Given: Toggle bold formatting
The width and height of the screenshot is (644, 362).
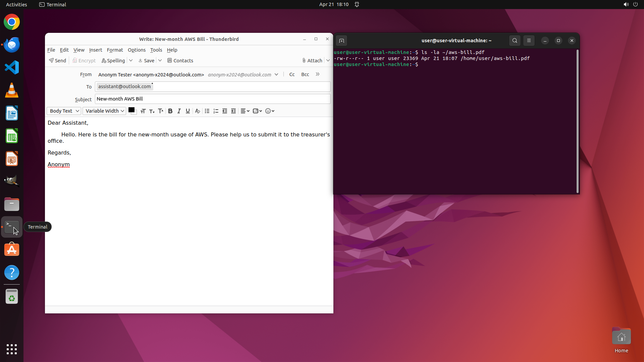Looking at the screenshot, I should [x=170, y=111].
